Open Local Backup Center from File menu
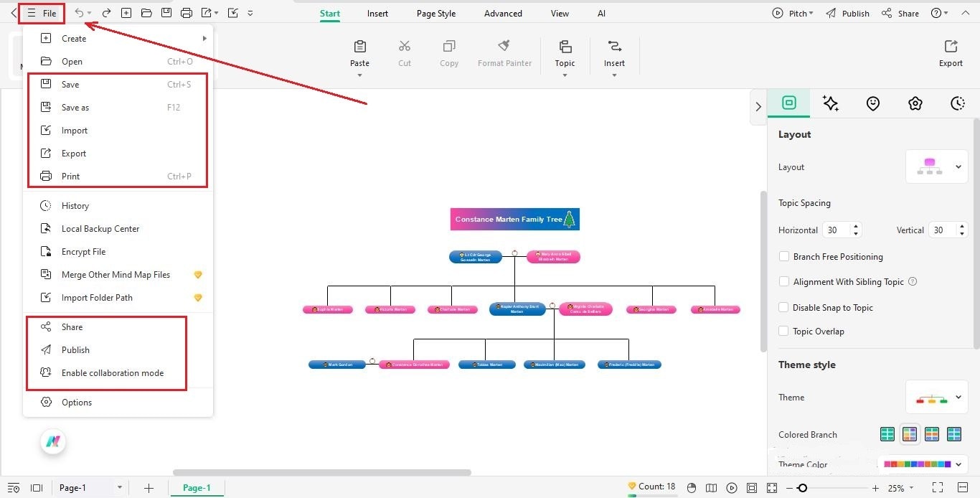Viewport: 980px width, 498px height. click(118, 229)
